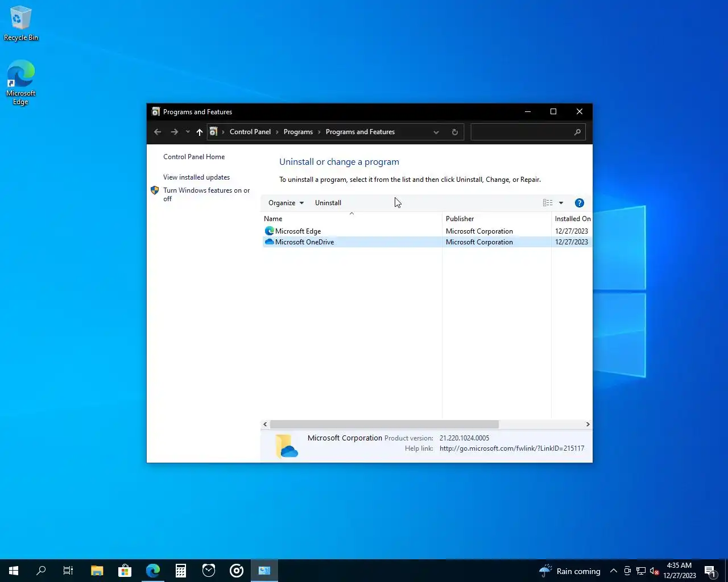Open View installed updates
This screenshot has height=582, width=728.
[196, 177]
